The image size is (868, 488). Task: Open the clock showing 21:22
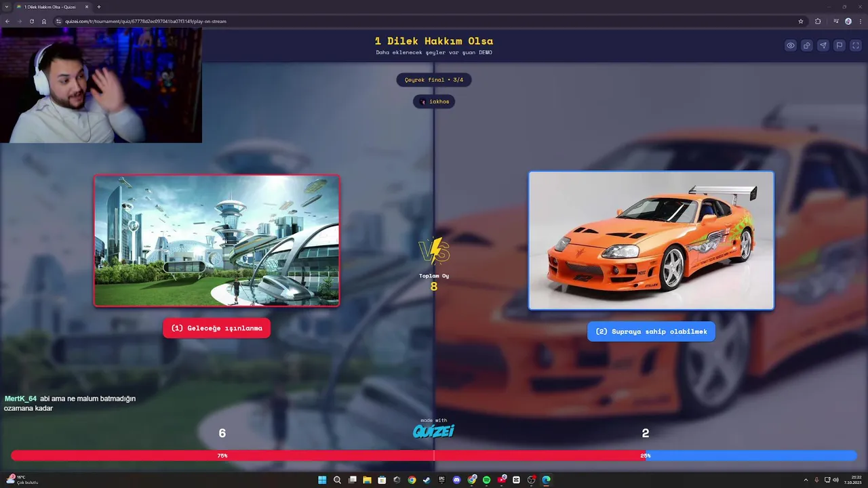tap(852, 480)
